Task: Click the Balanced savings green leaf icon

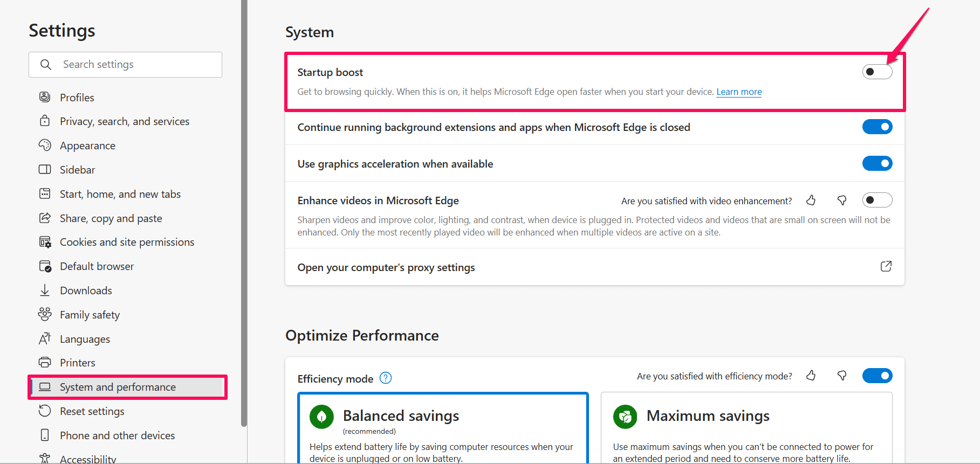Action: (322, 417)
